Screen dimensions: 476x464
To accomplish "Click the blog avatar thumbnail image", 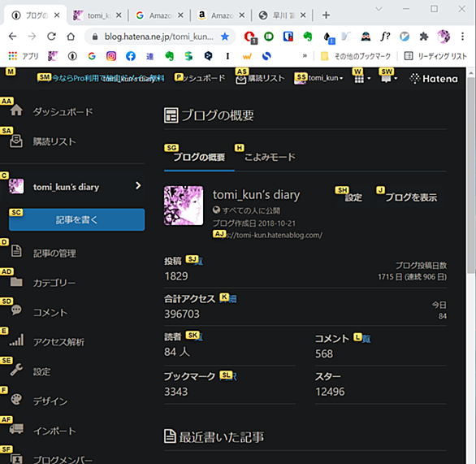I will click(x=184, y=206).
